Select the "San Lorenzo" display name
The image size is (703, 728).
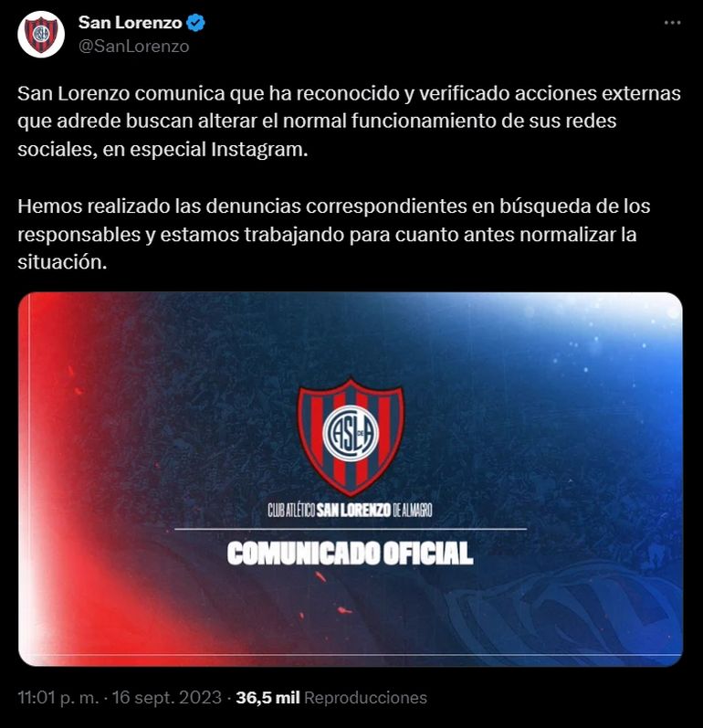[130, 22]
